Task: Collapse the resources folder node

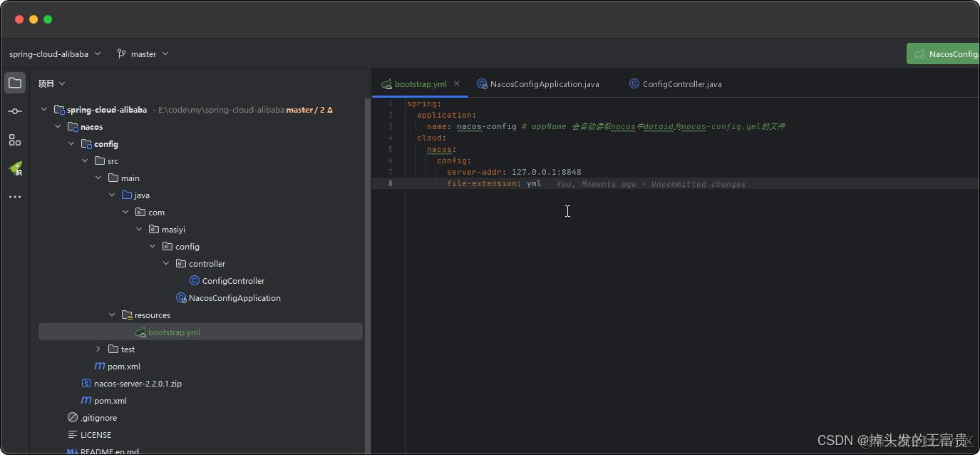Action: pos(112,315)
